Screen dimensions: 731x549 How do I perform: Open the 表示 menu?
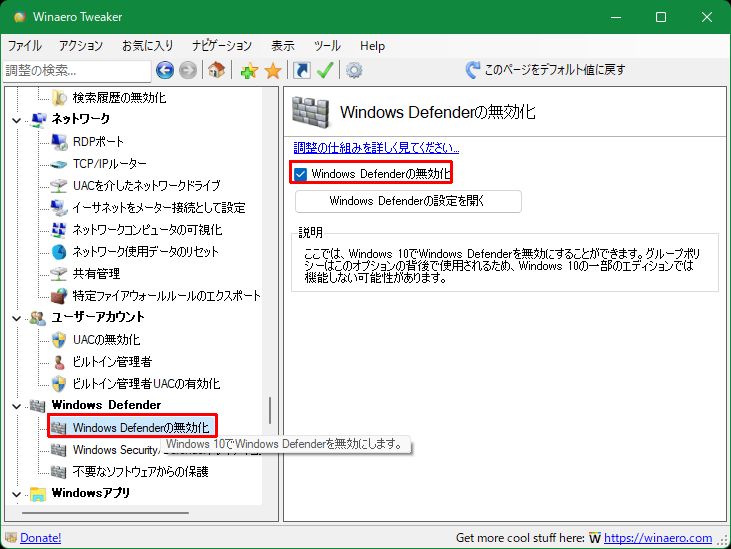pyautogui.click(x=283, y=46)
